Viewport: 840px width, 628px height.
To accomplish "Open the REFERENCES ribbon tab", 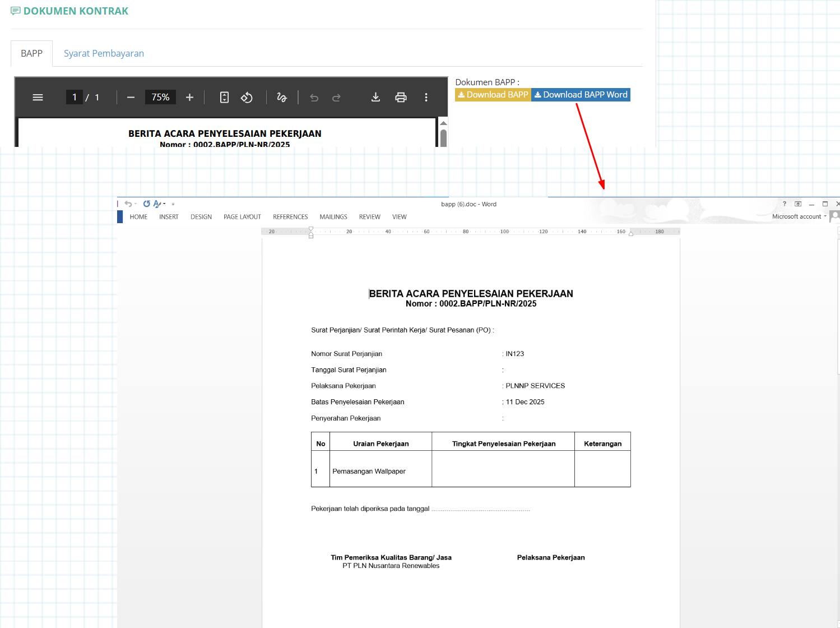I will [290, 217].
